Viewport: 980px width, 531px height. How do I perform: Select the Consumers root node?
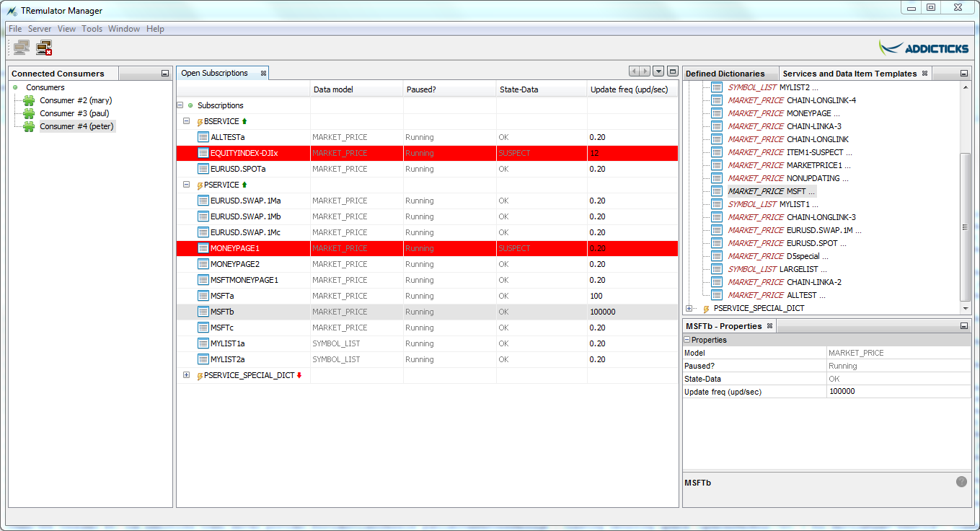point(45,87)
